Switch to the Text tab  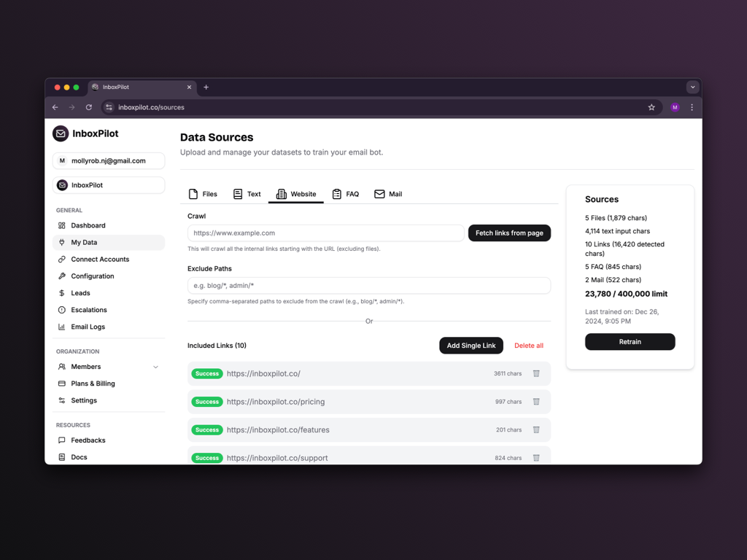[247, 194]
